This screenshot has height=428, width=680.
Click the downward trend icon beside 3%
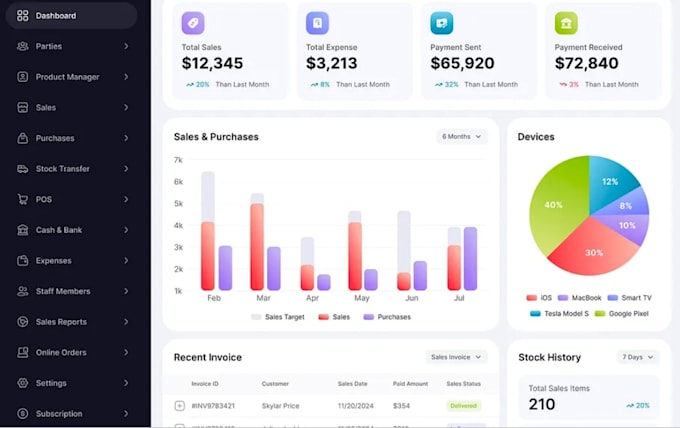[563, 85]
